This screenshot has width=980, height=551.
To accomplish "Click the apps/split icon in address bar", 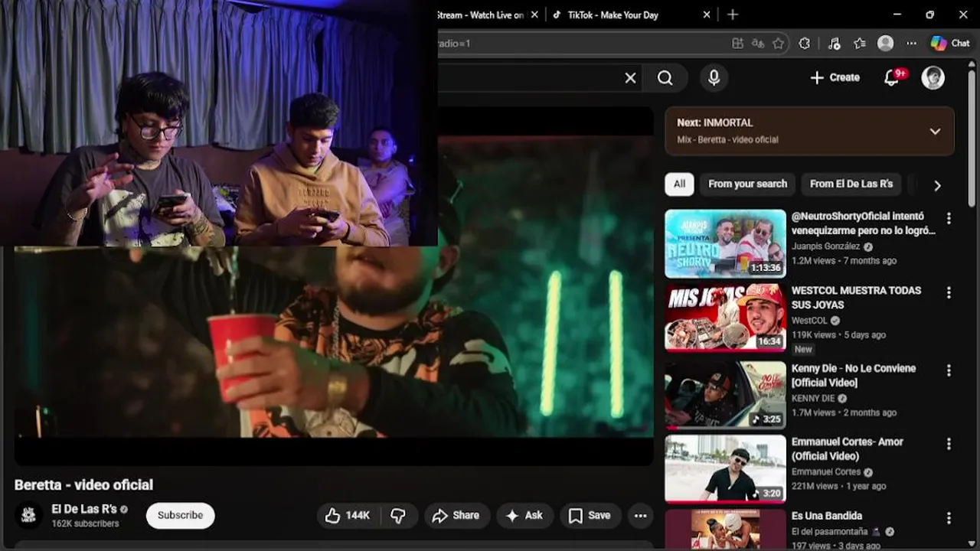I will 737,44.
